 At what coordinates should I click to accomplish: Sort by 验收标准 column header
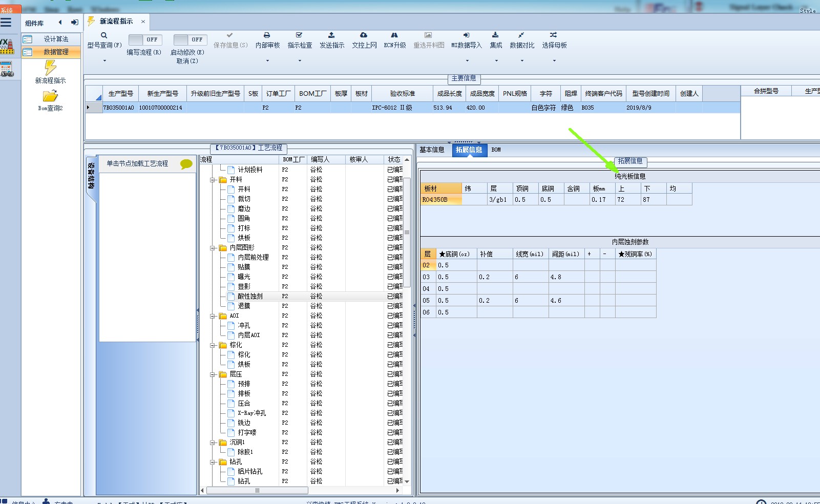(403, 94)
